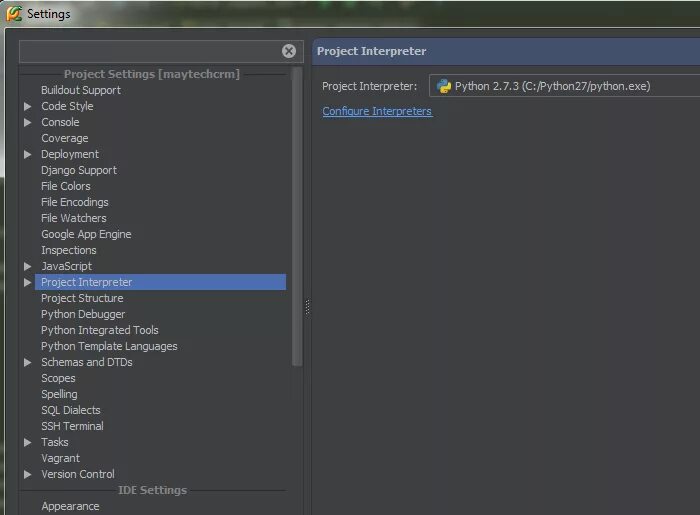Open Vagrant settings
Screen dimensions: 700x515
point(61,458)
